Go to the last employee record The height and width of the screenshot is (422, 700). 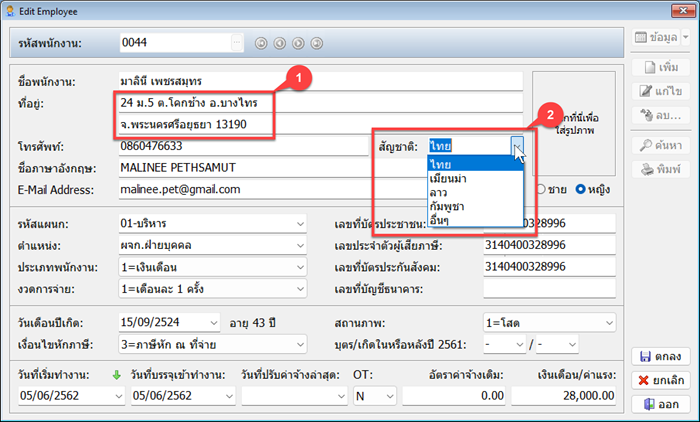[x=315, y=43]
